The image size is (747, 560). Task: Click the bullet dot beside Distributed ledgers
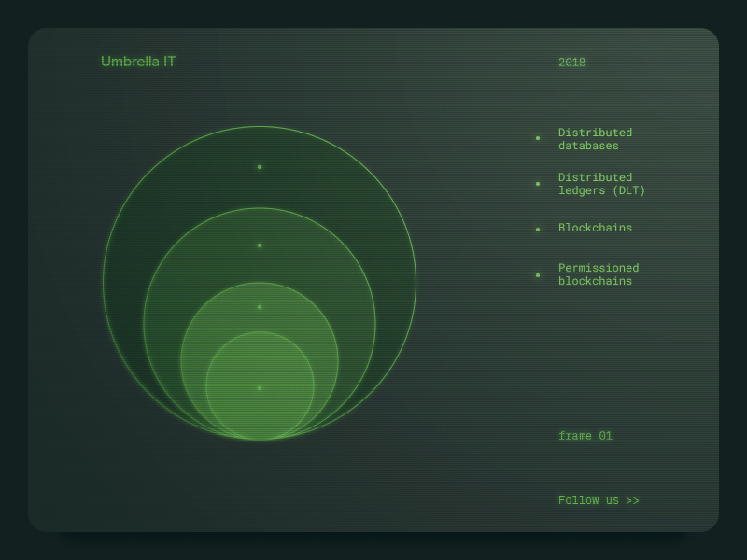click(x=538, y=184)
